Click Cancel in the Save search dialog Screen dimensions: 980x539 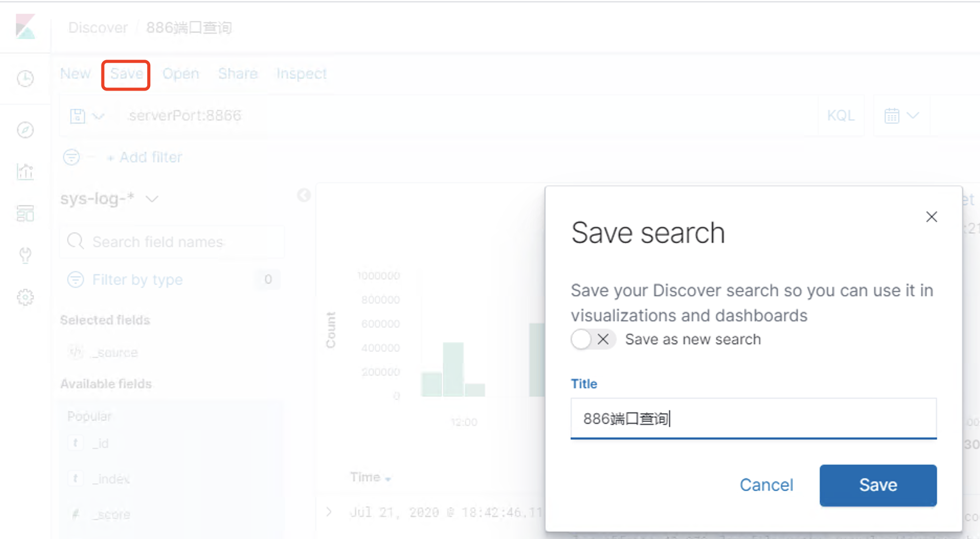[766, 485]
